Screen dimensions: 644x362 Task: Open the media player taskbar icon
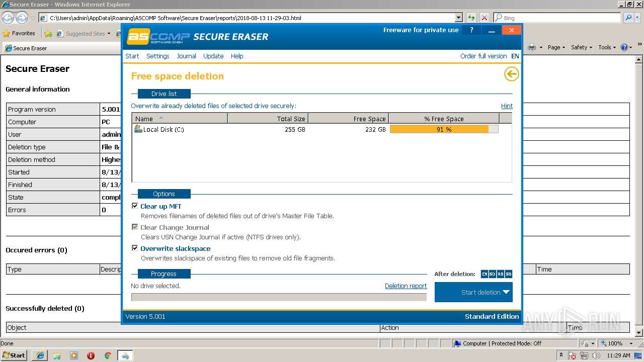[74, 355]
